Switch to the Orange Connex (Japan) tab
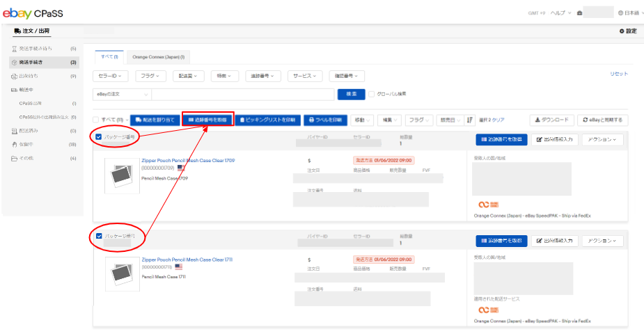 pos(157,56)
